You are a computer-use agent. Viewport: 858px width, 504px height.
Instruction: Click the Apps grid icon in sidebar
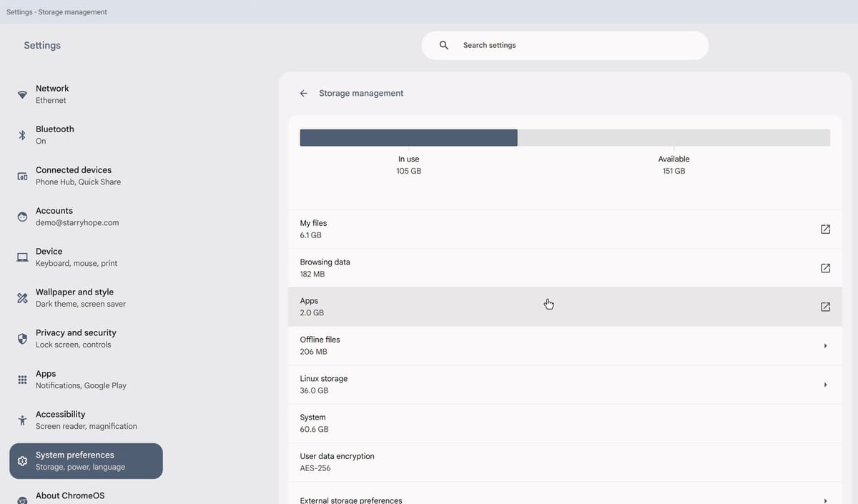22,380
